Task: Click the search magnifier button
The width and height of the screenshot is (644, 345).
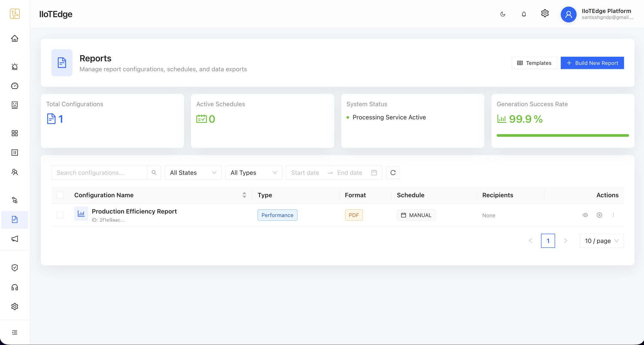Action: [x=154, y=172]
